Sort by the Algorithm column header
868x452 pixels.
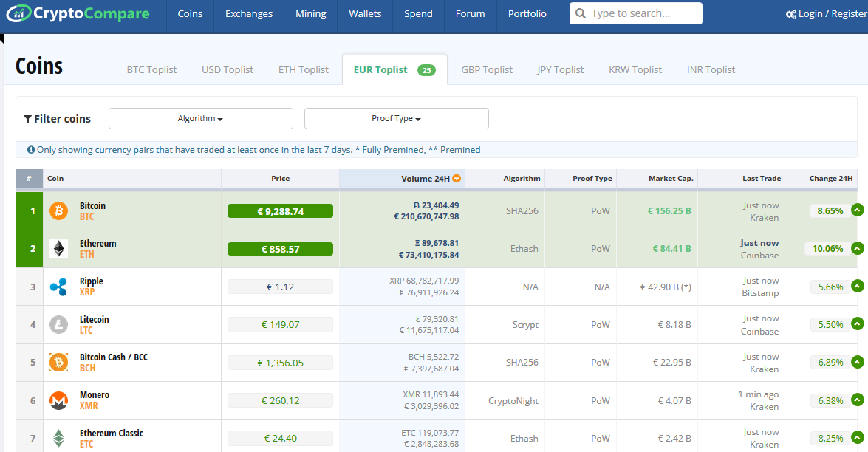(x=505, y=179)
